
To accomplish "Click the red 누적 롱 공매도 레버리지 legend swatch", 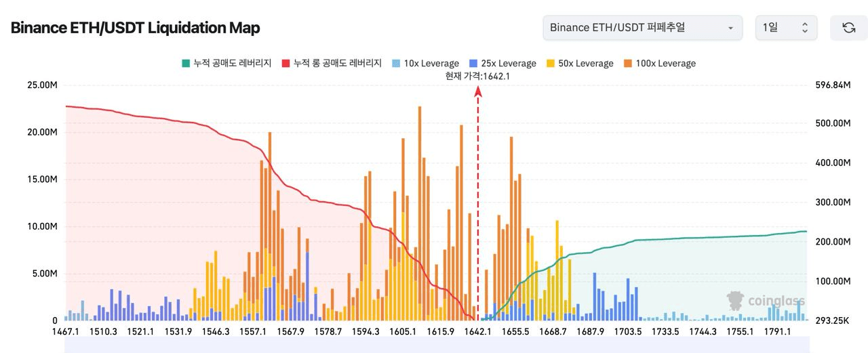I will 285,64.
